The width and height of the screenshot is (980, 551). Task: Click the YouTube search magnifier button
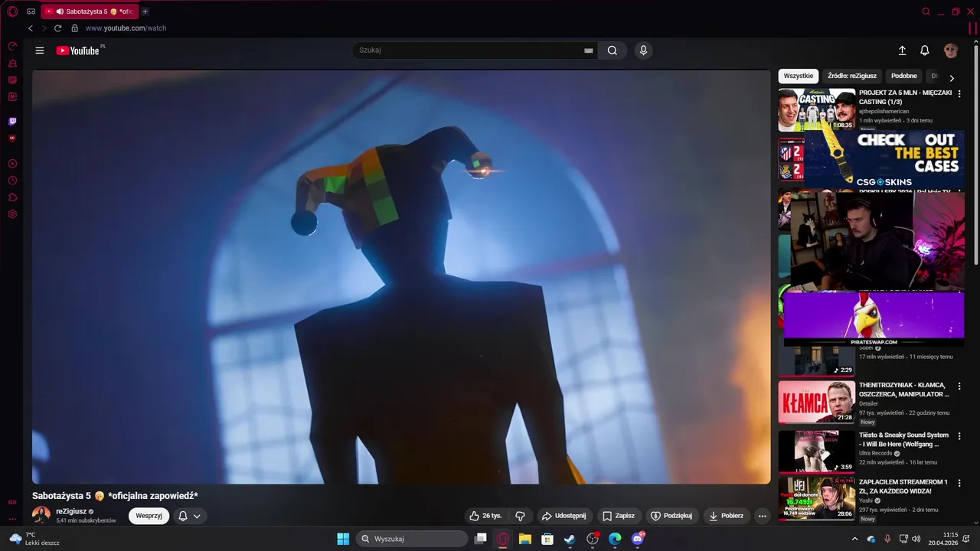[x=612, y=51]
